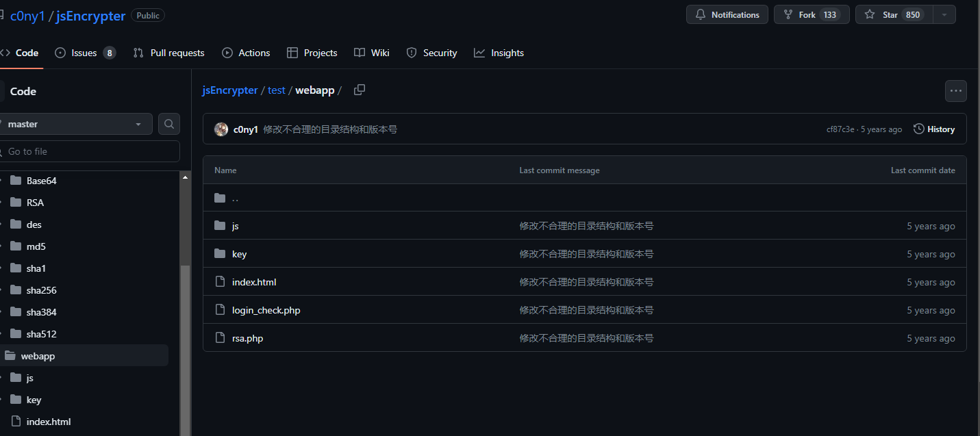Click the rsa.php row file icon
980x436 pixels.
pos(220,338)
